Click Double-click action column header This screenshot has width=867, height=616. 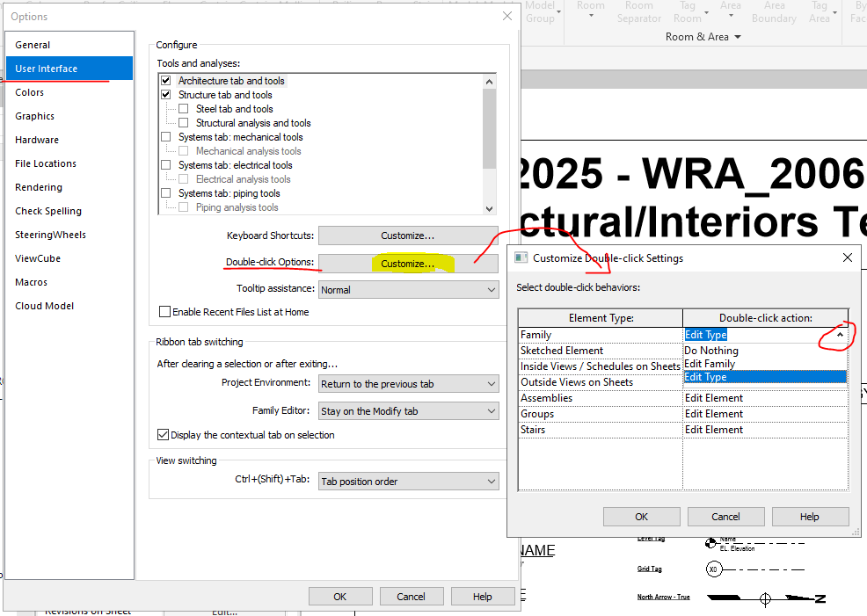[765, 318]
